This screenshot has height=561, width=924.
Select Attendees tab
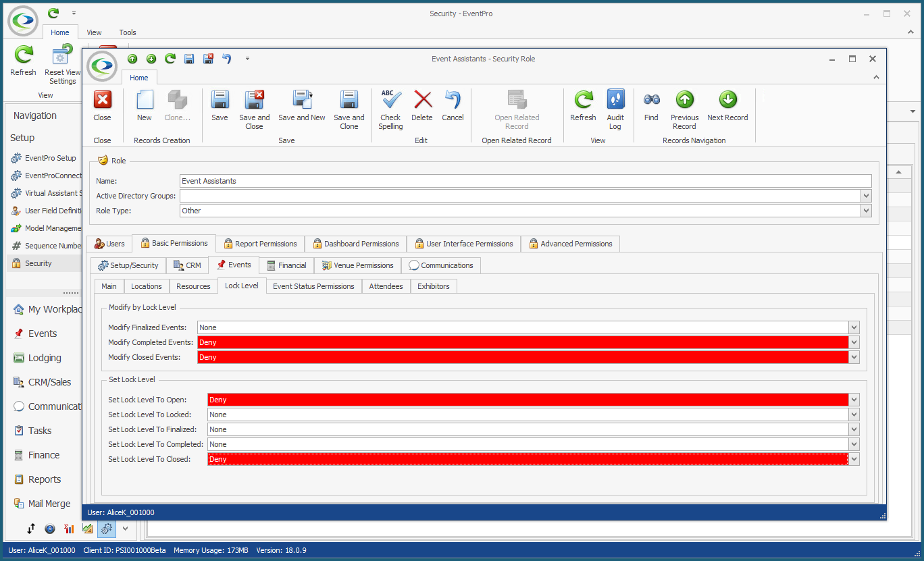coord(386,286)
